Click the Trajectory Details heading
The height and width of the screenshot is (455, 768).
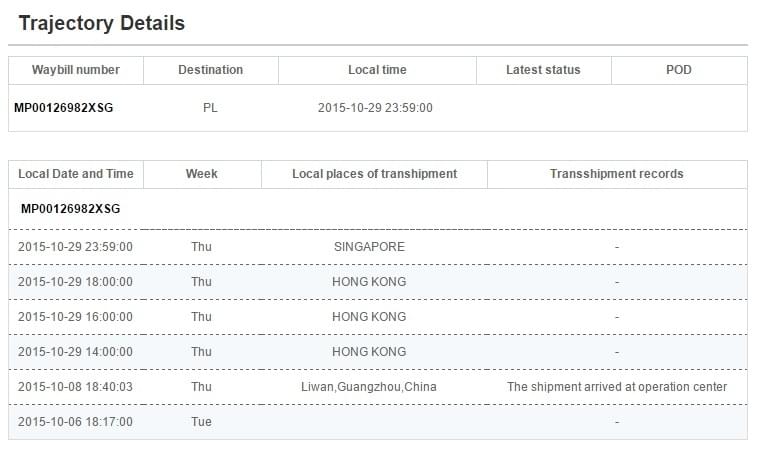[x=102, y=23]
